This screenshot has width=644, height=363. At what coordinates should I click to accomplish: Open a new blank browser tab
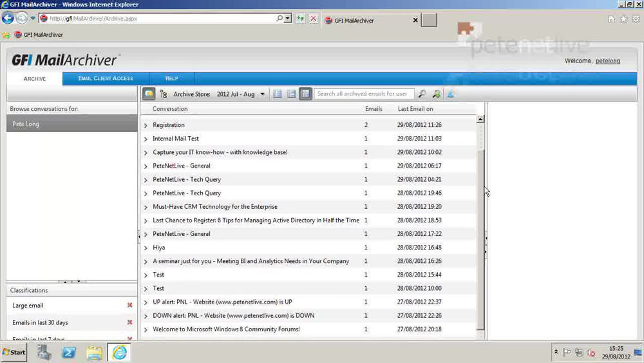[x=429, y=20]
